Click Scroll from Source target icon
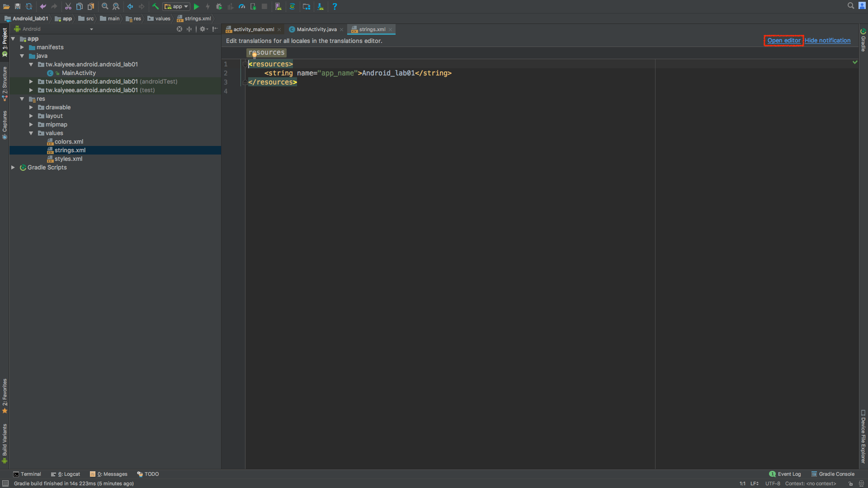The image size is (868, 488). tap(179, 29)
